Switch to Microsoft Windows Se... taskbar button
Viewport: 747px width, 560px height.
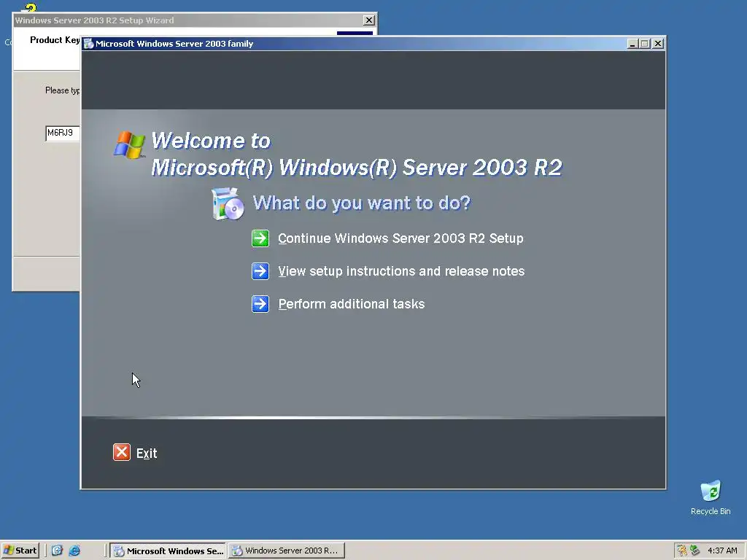point(169,551)
